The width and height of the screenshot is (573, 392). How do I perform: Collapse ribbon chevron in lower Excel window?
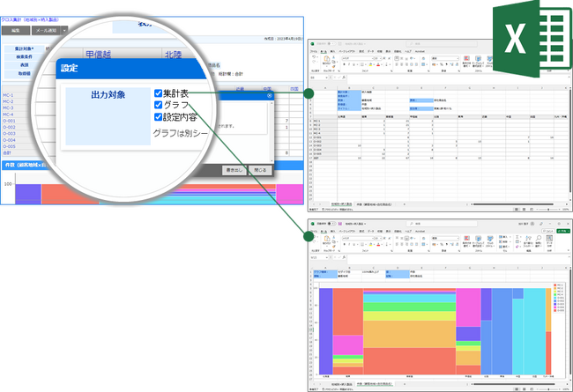pos(569,250)
